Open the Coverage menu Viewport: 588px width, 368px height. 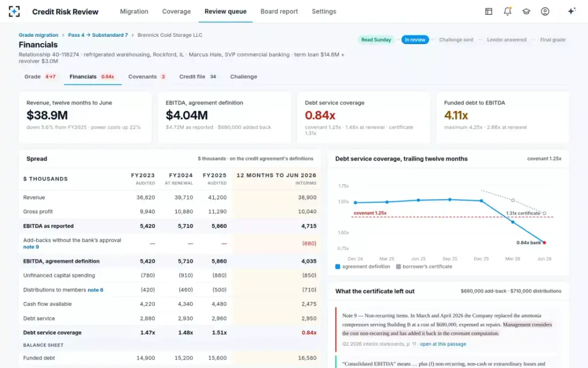click(x=176, y=11)
